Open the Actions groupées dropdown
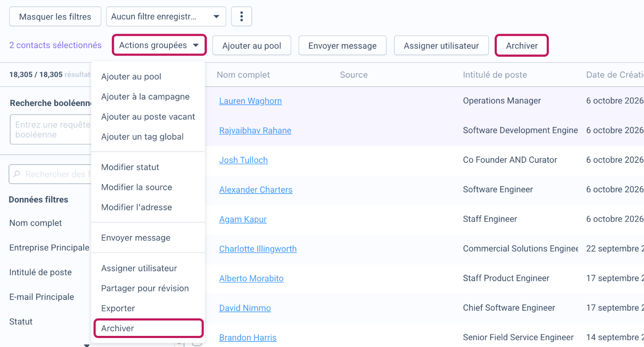 point(159,45)
